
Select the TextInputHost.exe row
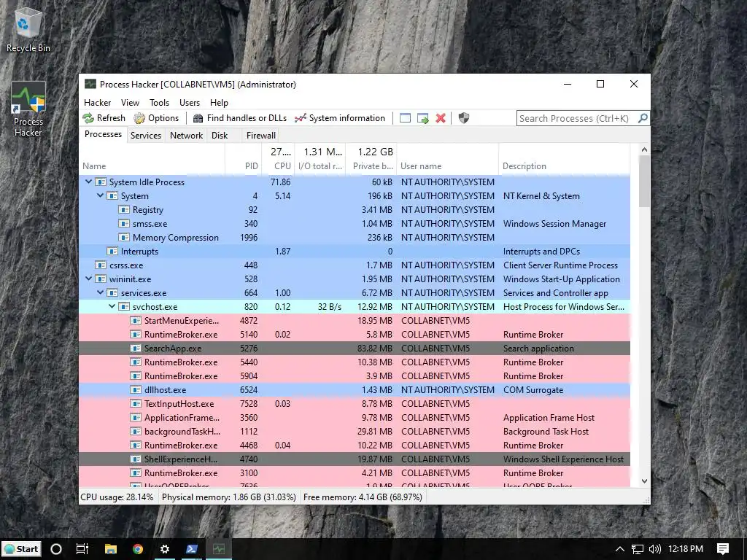coord(355,404)
